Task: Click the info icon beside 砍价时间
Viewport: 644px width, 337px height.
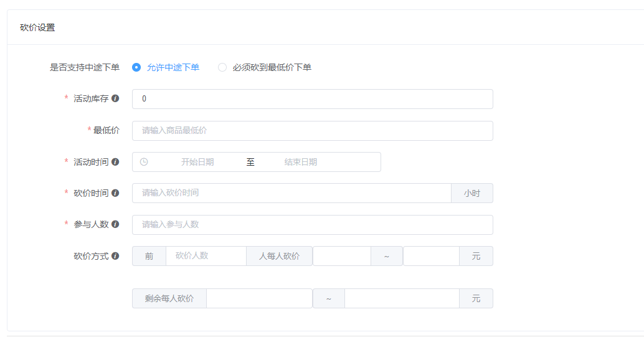Action: click(115, 193)
